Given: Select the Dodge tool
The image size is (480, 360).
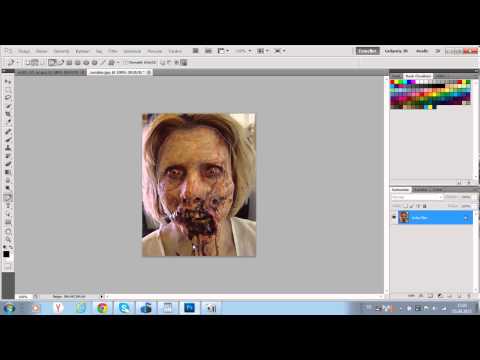Looking at the screenshot, I should click(x=7, y=189).
